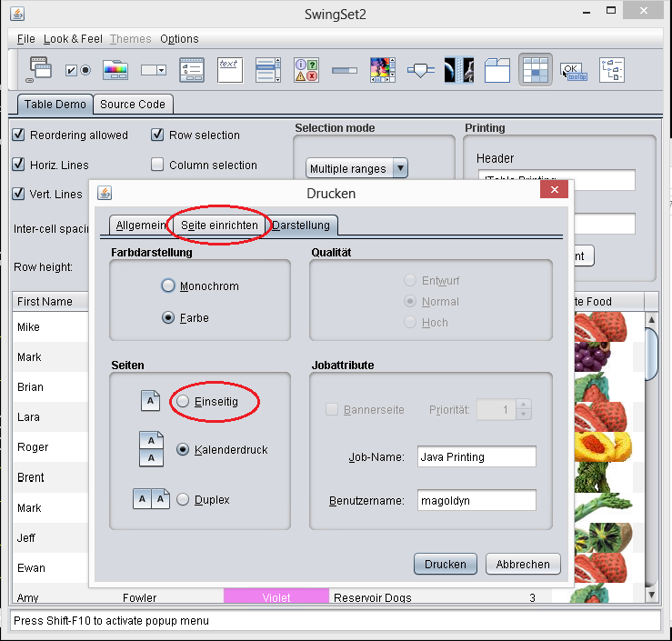Switch to the Seite einrichten tab
Viewport: 672px width, 641px height.
[x=219, y=225]
